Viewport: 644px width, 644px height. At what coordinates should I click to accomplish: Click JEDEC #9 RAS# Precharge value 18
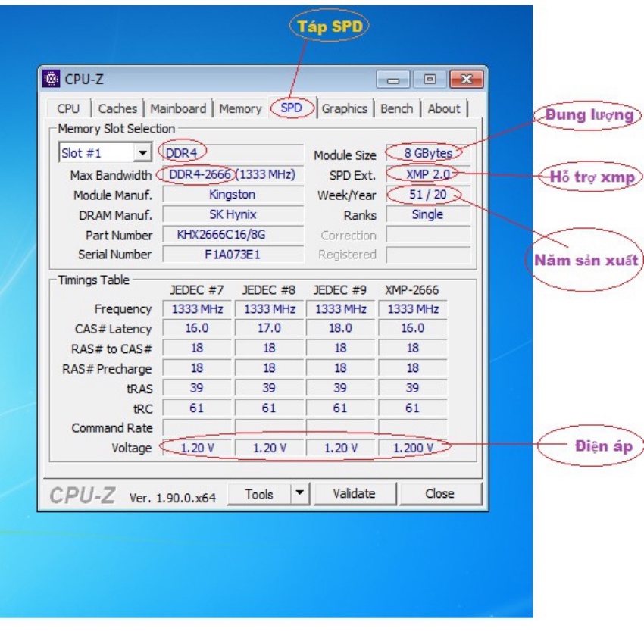[x=340, y=368]
